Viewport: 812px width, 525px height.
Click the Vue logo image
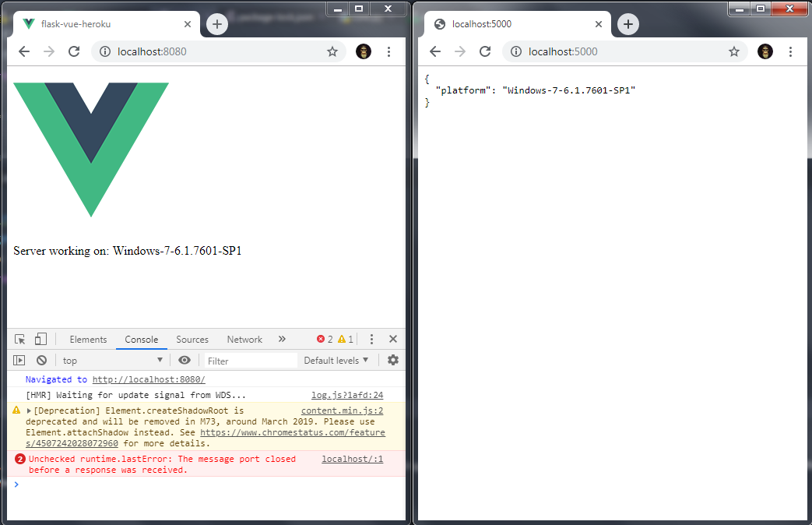coord(91,150)
